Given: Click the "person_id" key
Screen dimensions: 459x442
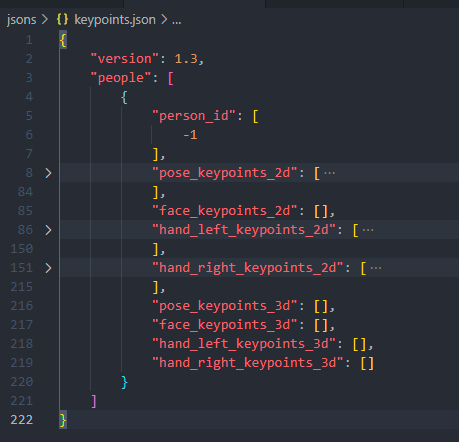Looking at the screenshot, I should [x=194, y=116].
